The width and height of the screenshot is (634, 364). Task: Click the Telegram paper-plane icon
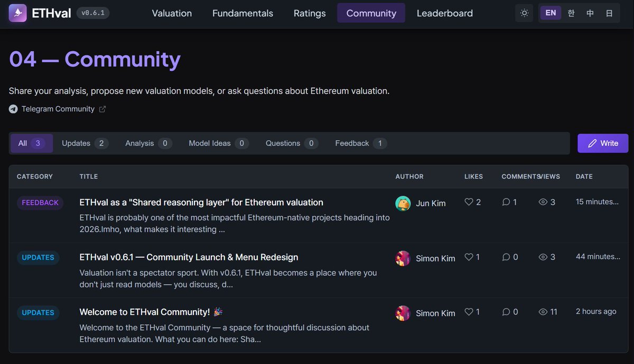(13, 109)
